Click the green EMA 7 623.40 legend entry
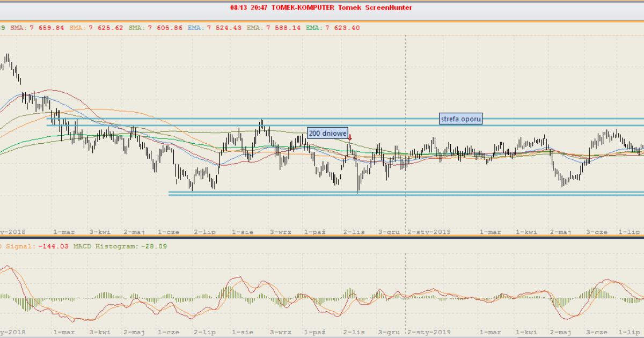The height and width of the screenshot is (338, 644). pos(333,28)
